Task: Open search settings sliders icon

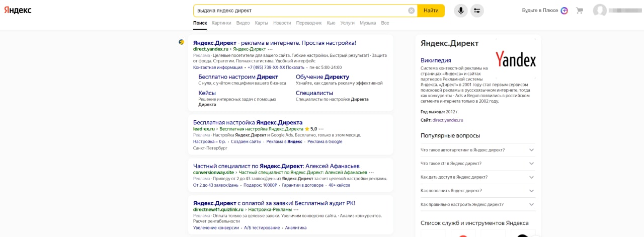Action: tap(477, 11)
